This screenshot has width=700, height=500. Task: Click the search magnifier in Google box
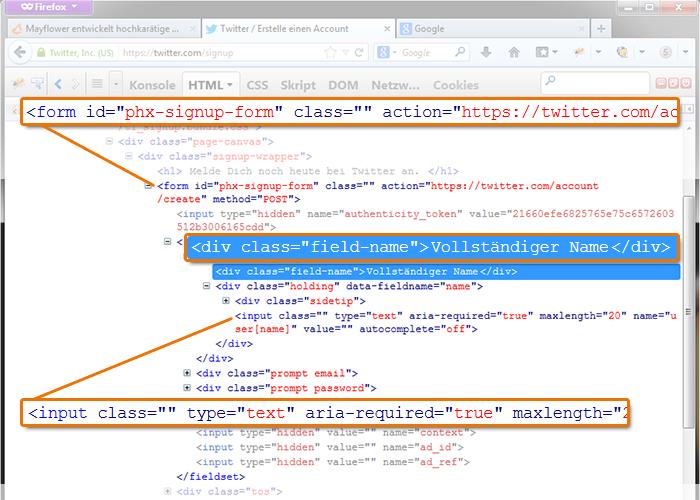pos(460,52)
